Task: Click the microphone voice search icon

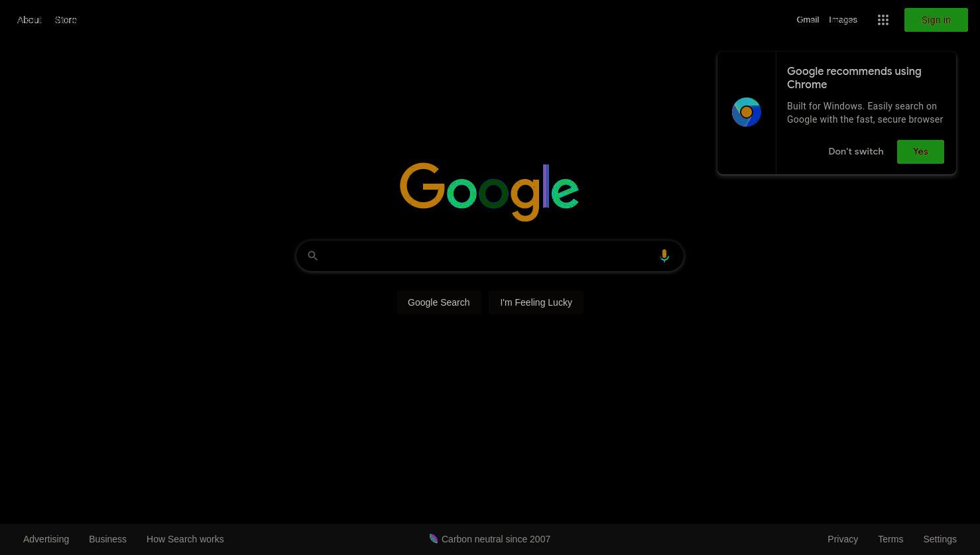Action: pyautogui.click(x=664, y=256)
